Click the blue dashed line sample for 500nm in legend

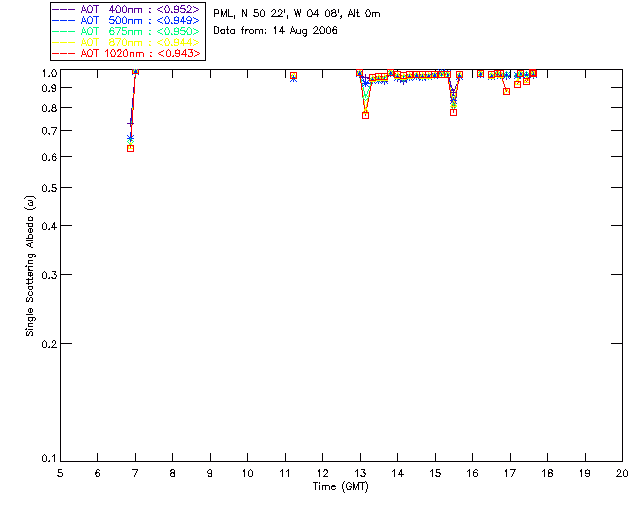(64, 20)
